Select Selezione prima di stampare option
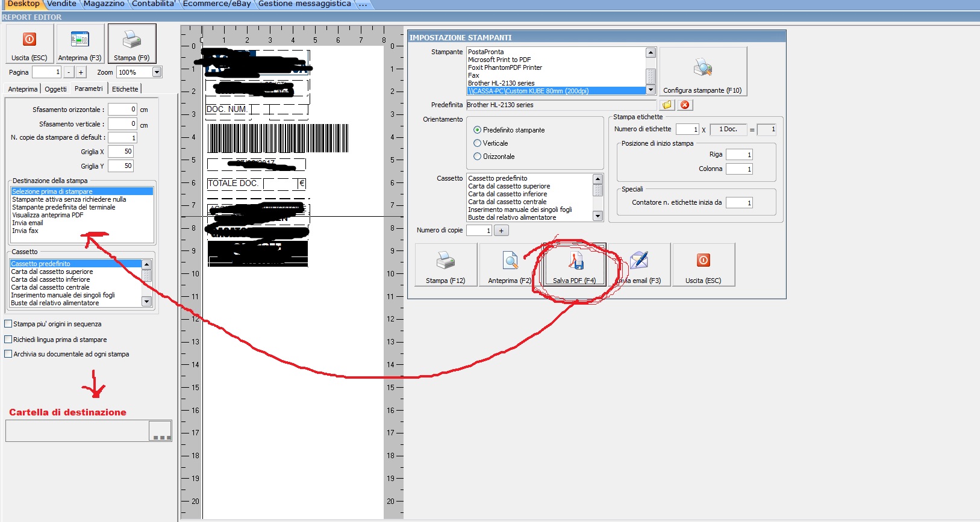980x522 pixels. [x=82, y=191]
